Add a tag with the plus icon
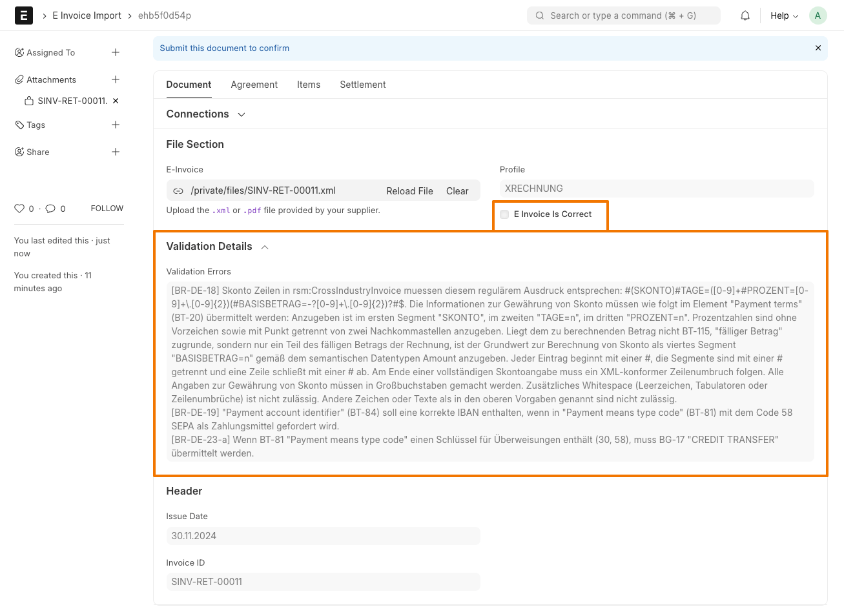 (x=116, y=125)
